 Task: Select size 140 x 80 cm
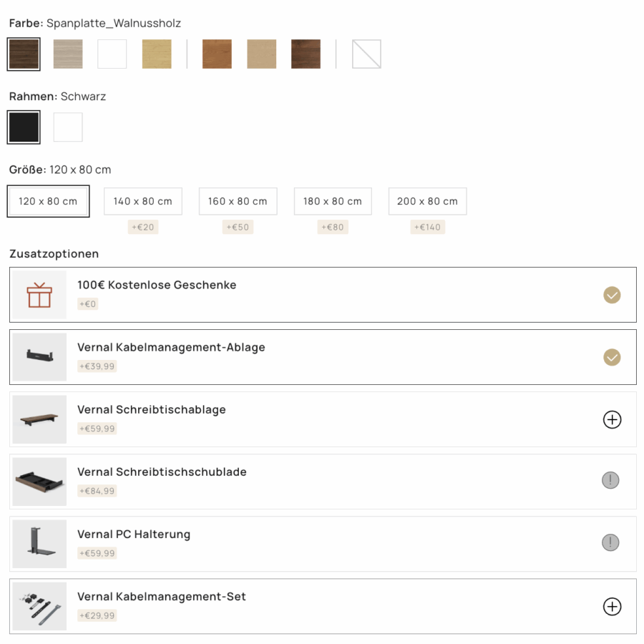click(x=143, y=201)
